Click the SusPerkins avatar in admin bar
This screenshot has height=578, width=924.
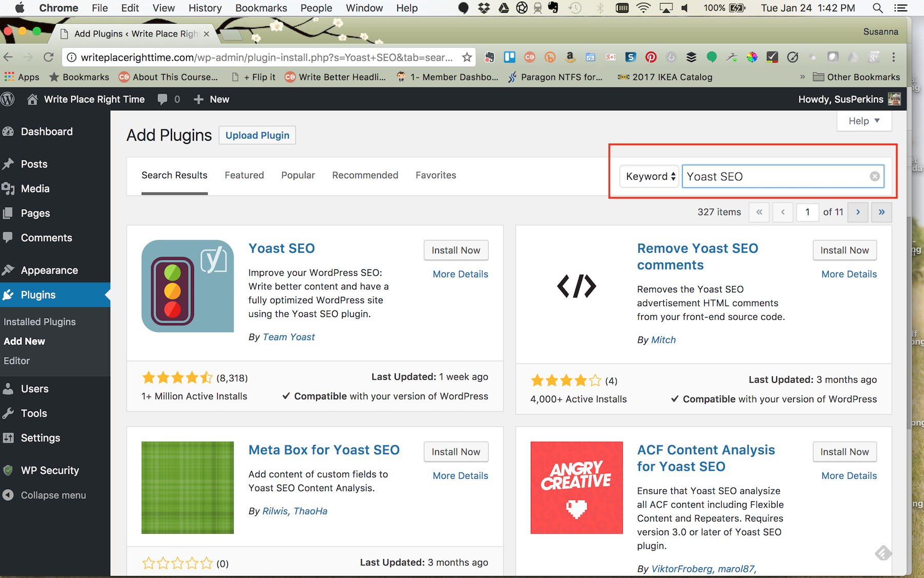tap(894, 99)
